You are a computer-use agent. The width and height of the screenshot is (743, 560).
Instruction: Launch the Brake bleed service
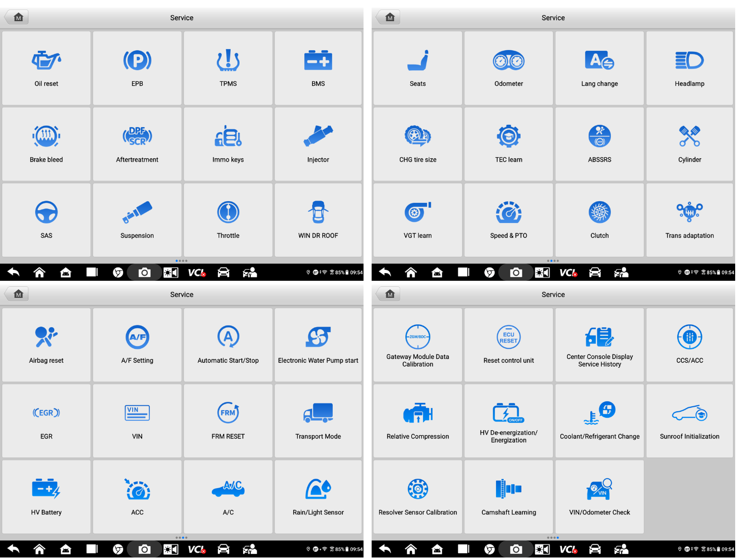tap(46, 144)
